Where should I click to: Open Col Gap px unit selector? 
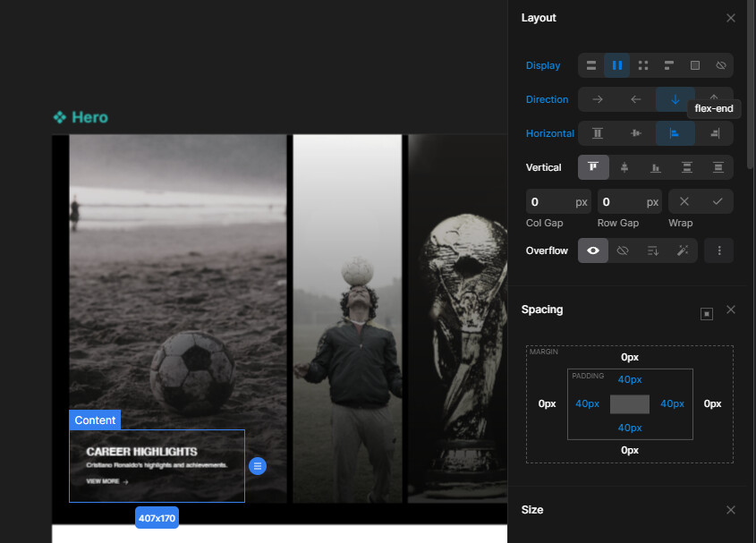pos(582,202)
